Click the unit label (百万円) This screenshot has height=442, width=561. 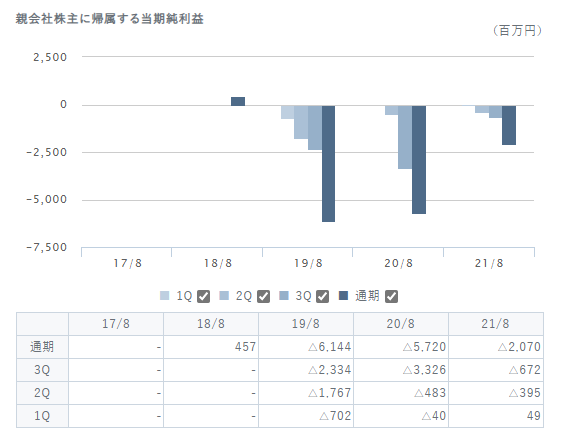517,30
